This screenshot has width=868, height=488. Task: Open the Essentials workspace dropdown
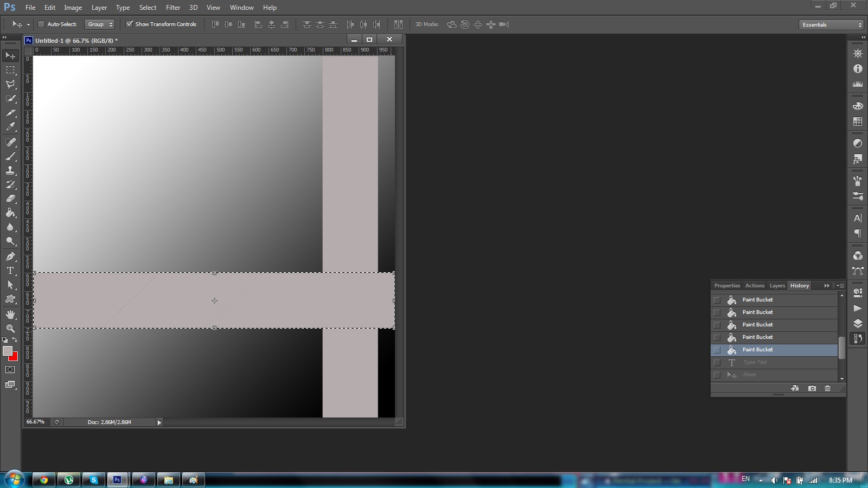coord(832,25)
